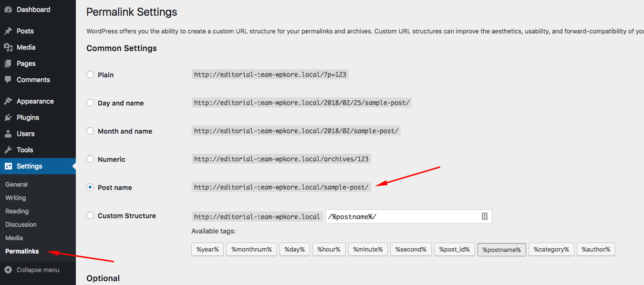Click the Settings sliders icon

click(8, 166)
